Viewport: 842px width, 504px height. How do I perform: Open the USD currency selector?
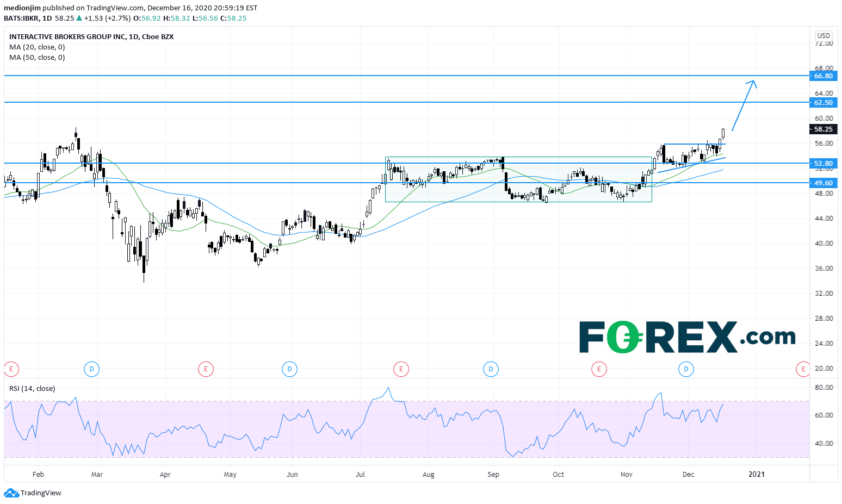(824, 36)
